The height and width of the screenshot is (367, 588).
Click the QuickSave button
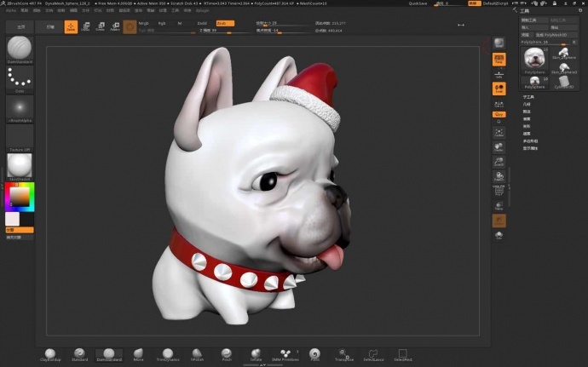pyautogui.click(x=418, y=3)
